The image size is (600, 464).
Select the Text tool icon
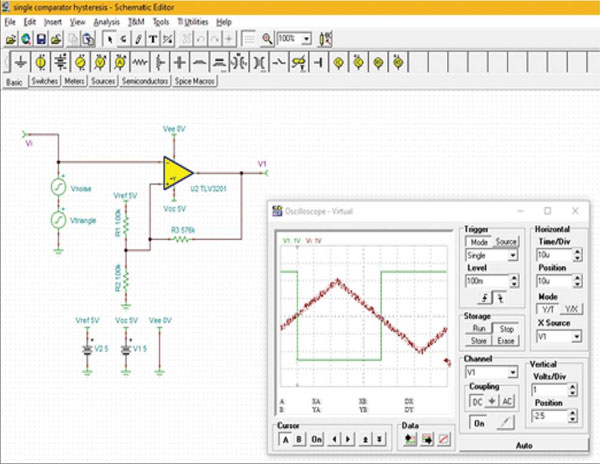coord(153,39)
